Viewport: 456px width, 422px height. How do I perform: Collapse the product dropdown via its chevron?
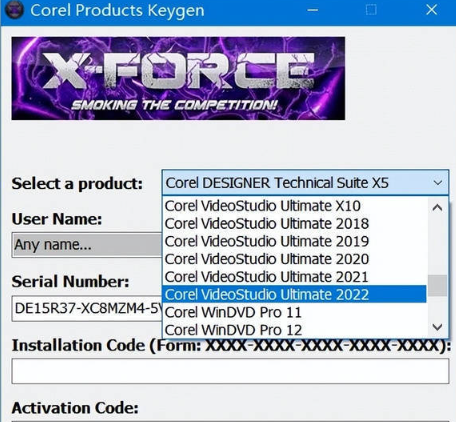(x=438, y=183)
